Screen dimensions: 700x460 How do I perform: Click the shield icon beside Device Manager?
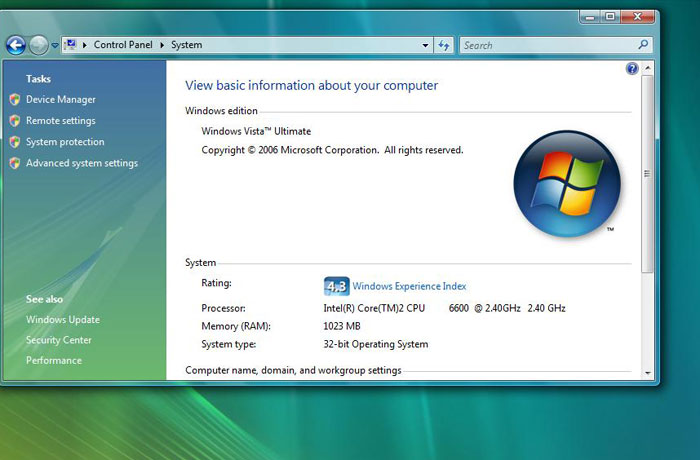tap(15, 100)
